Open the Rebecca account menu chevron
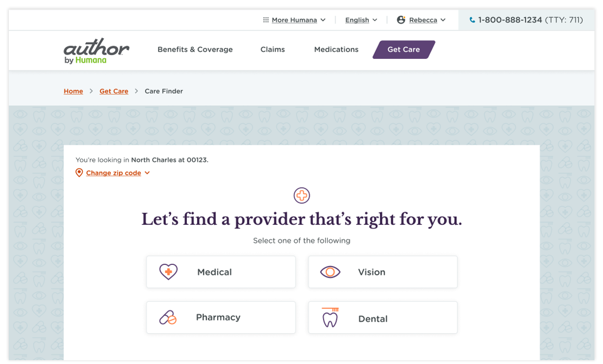 (x=443, y=20)
